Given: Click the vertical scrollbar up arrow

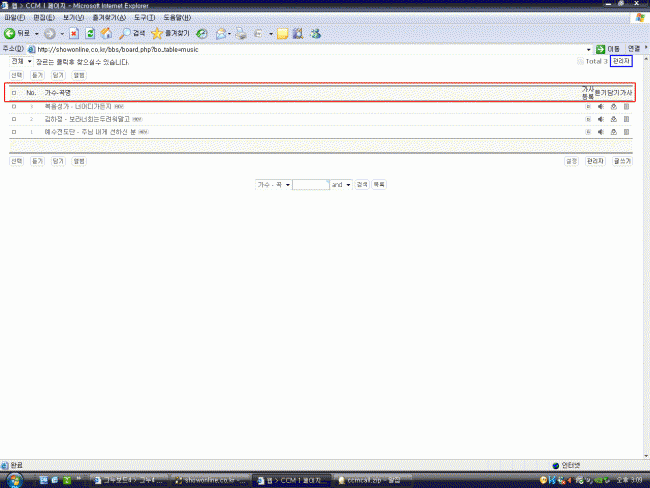Looking at the screenshot, I should 646,59.
